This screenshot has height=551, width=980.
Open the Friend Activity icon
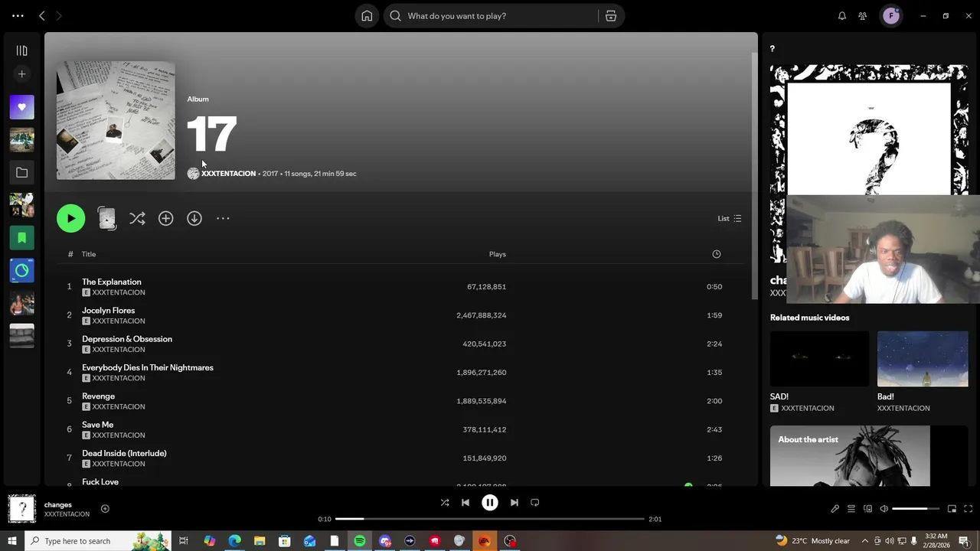863,16
